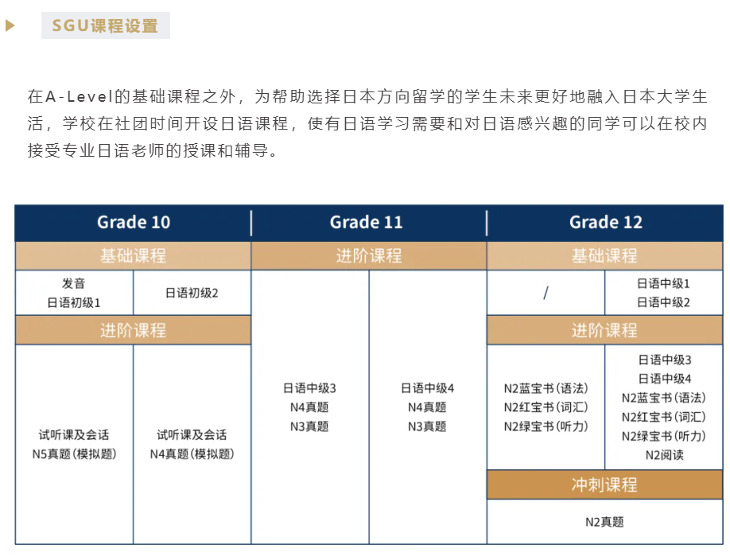Screen dimensions: 730x560
Task: Click the 发音 日语初级1 cell
Action: [x=74, y=293]
